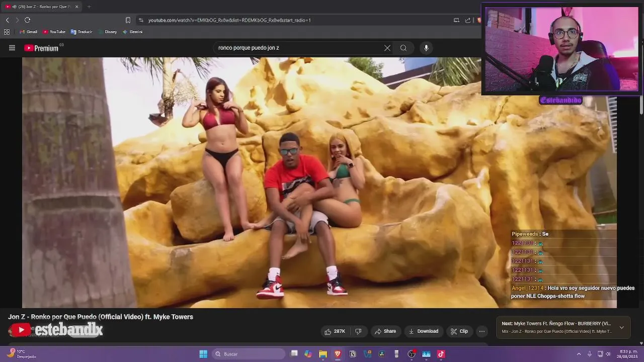644x362 pixels.
Task: Click the webcam overlay thumbnail
Action: (x=561, y=49)
